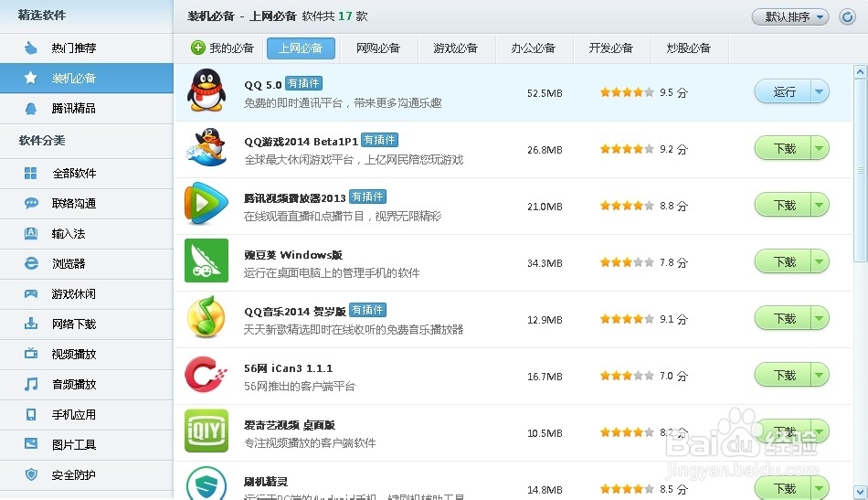
Task: Download QQ游戏2014 Beta1P1
Action: pos(783,148)
